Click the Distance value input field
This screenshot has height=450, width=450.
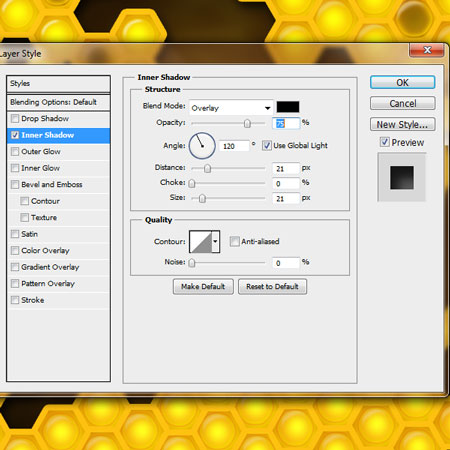pos(286,169)
